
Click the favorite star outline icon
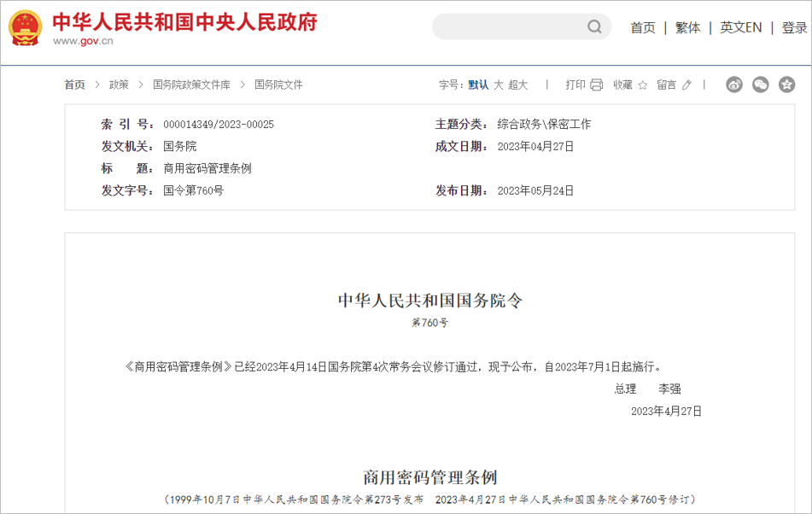click(642, 85)
